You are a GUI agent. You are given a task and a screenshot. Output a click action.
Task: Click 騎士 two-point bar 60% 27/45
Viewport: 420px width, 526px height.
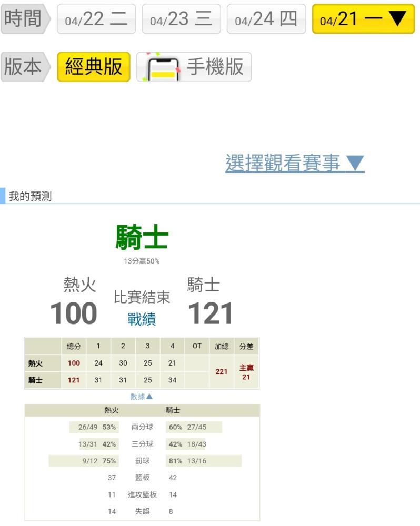[194, 427]
